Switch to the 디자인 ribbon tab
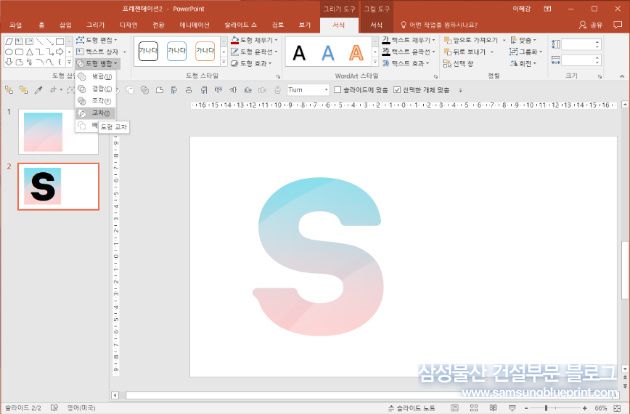This screenshot has width=630, height=414. tap(129, 25)
